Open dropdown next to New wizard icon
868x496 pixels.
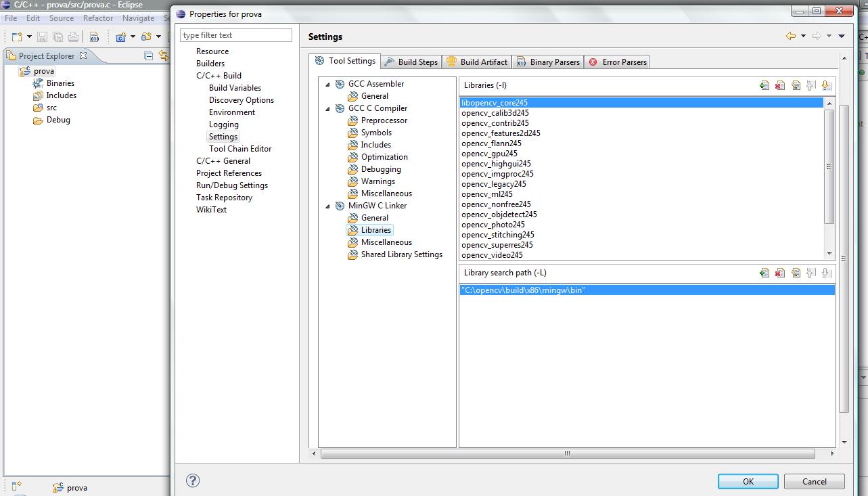[29, 37]
